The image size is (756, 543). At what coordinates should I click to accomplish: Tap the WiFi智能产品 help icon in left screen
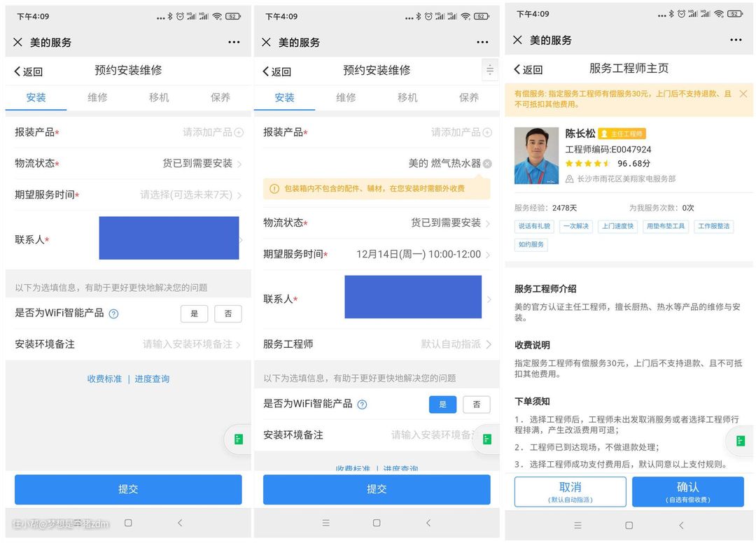(113, 314)
